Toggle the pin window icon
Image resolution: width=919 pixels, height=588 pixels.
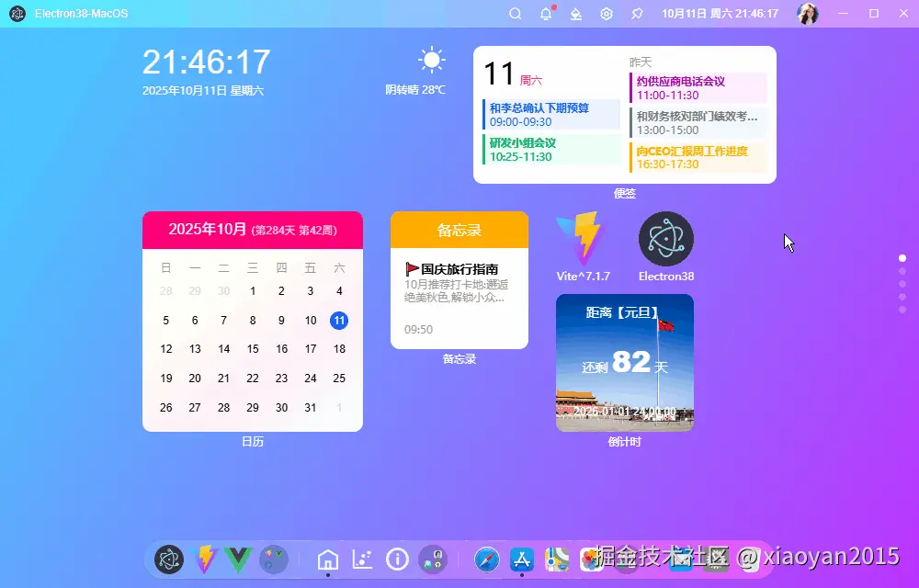(637, 14)
